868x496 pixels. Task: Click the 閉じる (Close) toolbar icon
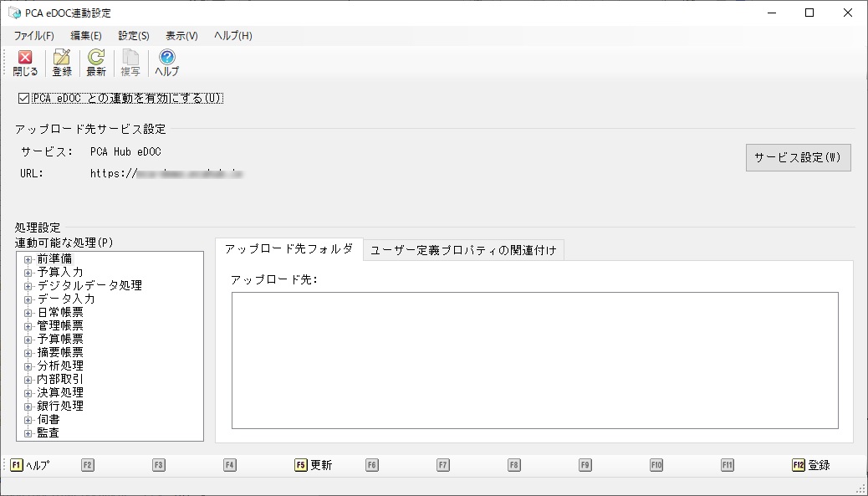pyautogui.click(x=25, y=63)
